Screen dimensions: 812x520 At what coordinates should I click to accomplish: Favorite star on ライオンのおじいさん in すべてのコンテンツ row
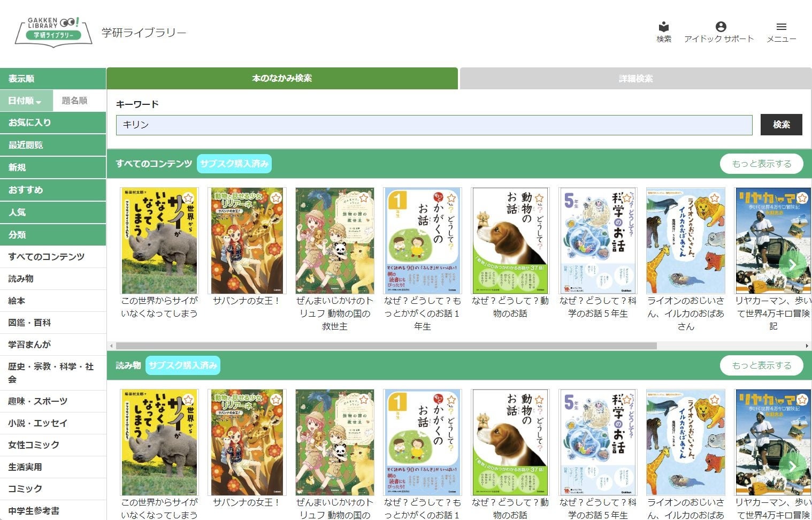point(715,198)
